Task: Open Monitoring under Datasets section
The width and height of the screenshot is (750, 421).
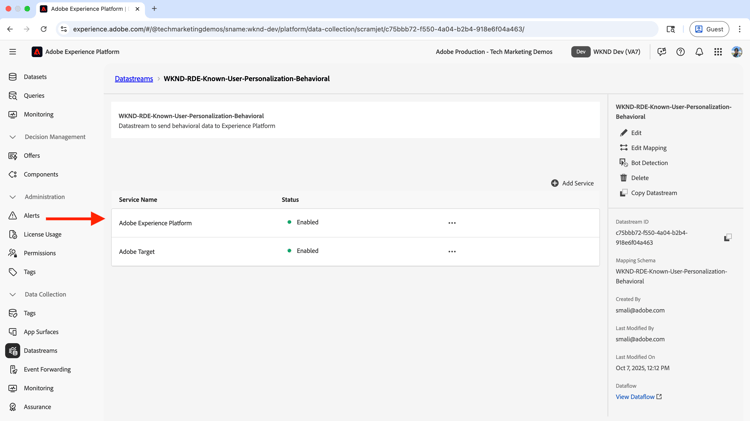Action: (x=39, y=114)
